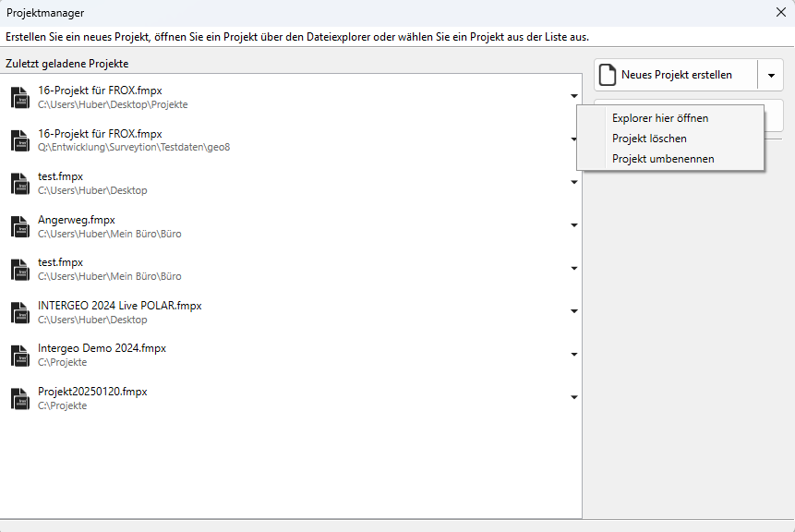
Task: Choose 'Explorer hier öffnen' from the context menu
Action: [660, 118]
